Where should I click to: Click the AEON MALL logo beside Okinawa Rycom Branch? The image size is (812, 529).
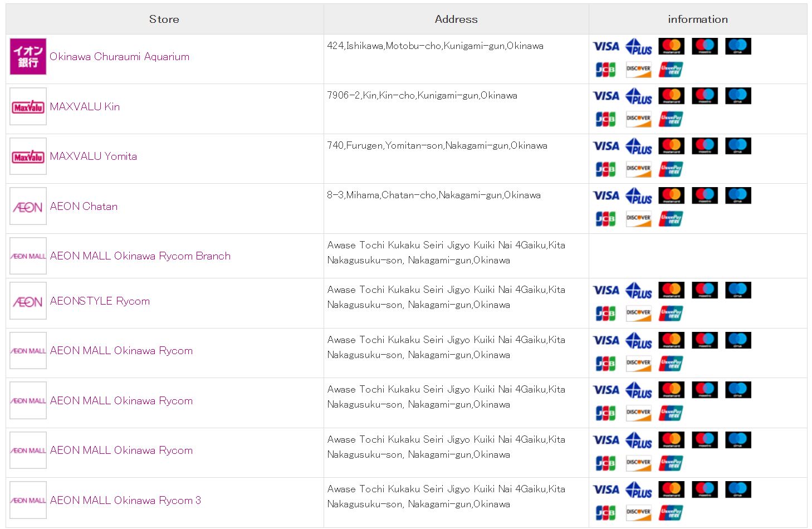tap(28, 256)
